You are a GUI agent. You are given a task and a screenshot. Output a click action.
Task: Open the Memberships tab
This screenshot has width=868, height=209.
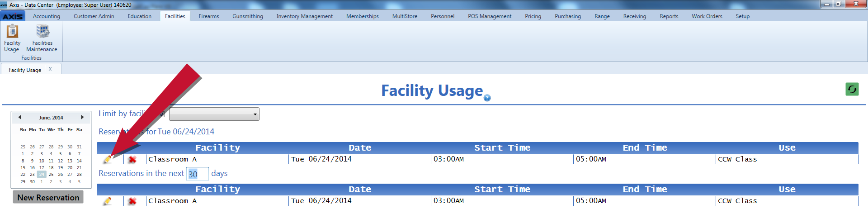pos(363,16)
